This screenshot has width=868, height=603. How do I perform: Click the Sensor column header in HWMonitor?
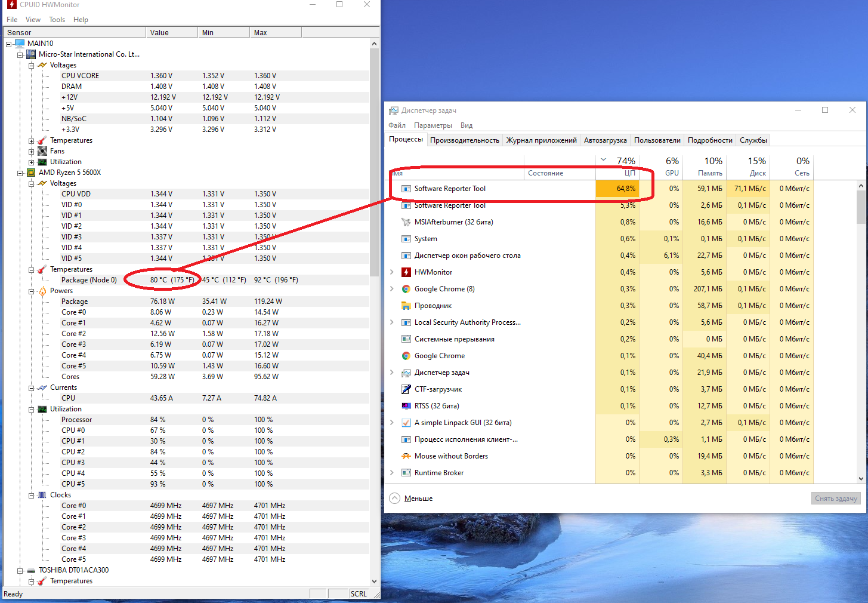click(75, 33)
